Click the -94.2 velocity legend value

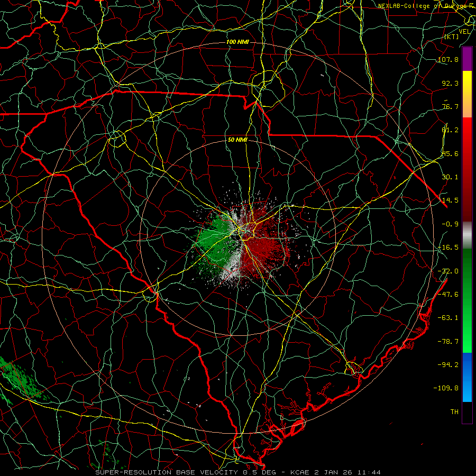coord(448,364)
